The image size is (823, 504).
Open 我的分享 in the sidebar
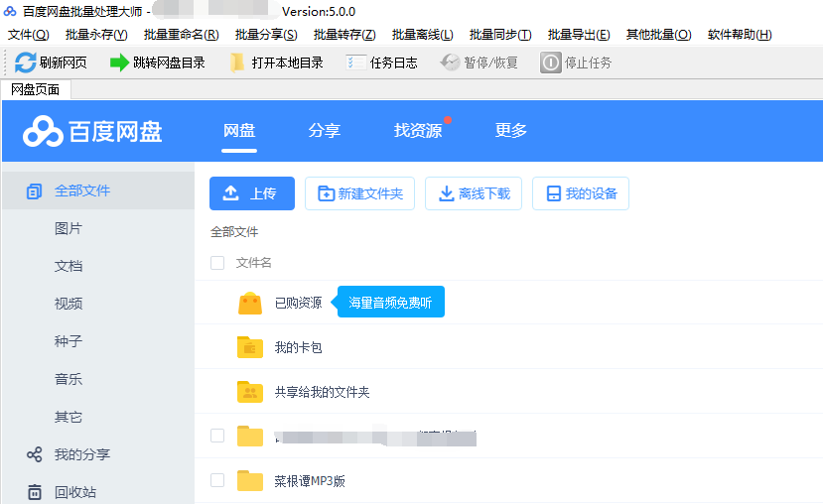click(82, 454)
